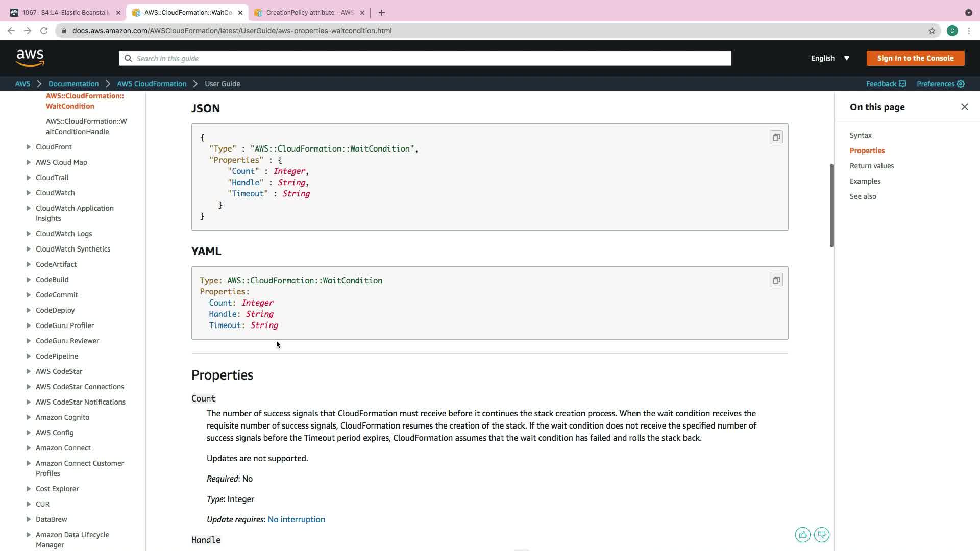Image resolution: width=980 pixels, height=551 pixels.
Task: Open the English language dropdown
Action: click(830, 58)
